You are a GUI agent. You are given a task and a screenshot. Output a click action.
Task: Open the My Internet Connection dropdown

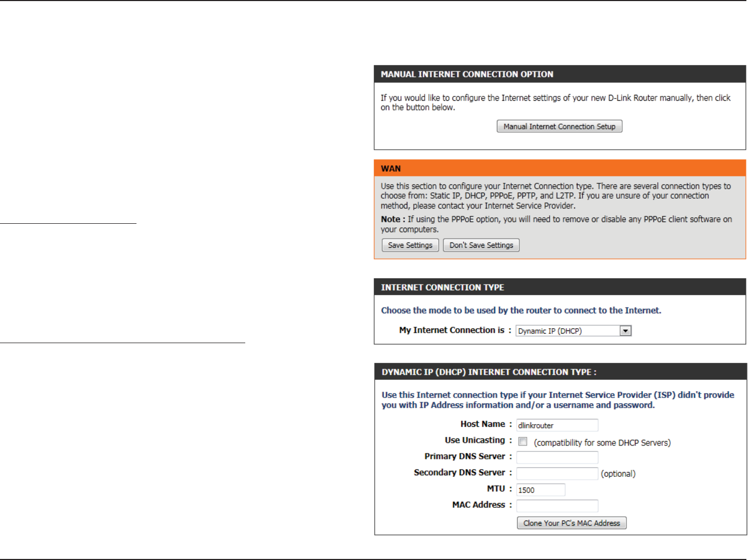(573, 331)
